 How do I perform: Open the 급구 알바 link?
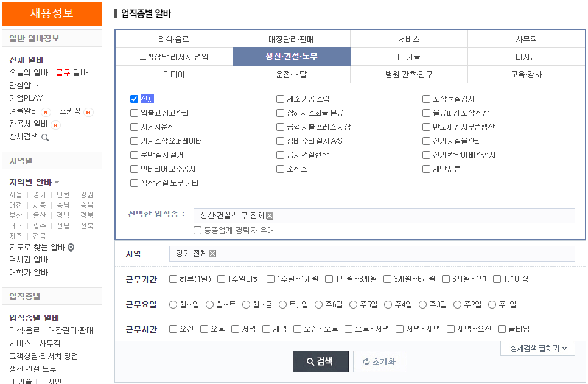coord(72,73)
